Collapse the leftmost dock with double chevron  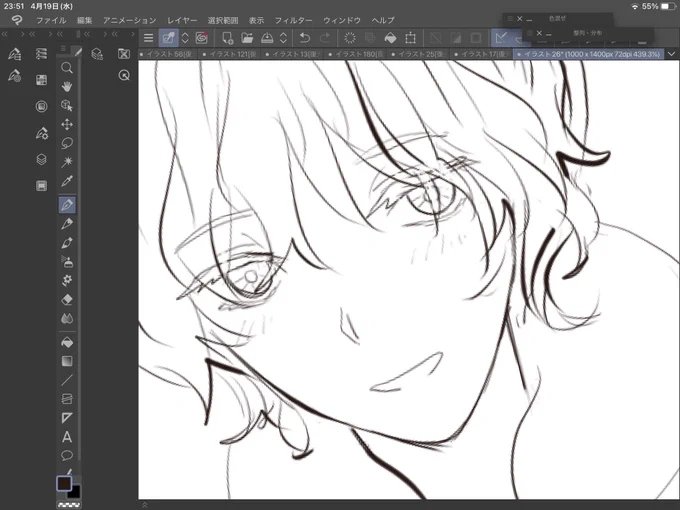4,34
